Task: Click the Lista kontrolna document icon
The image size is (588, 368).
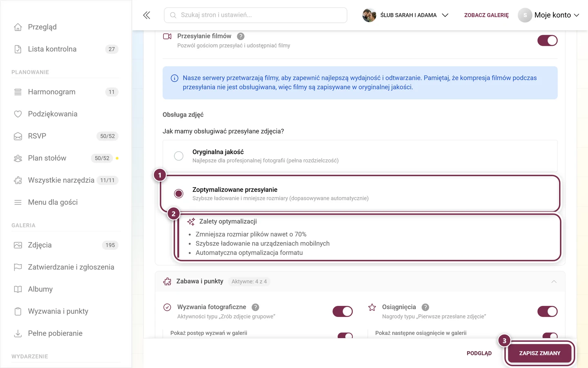Action: (18, 49)
